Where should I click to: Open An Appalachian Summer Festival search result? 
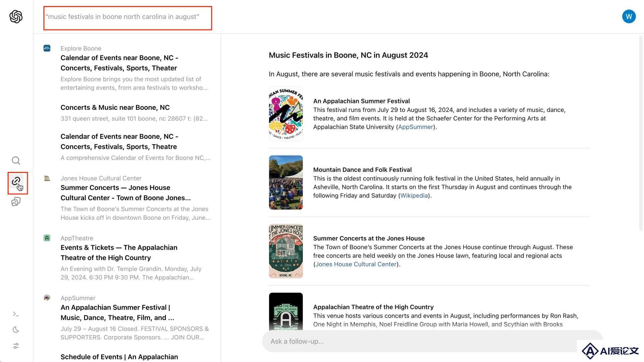pos(117,312)
